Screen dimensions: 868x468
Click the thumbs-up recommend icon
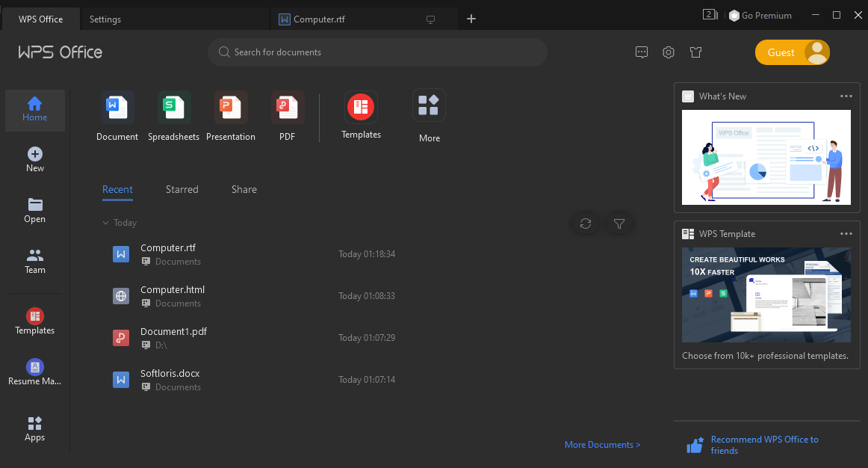click(x=695, y=445)
